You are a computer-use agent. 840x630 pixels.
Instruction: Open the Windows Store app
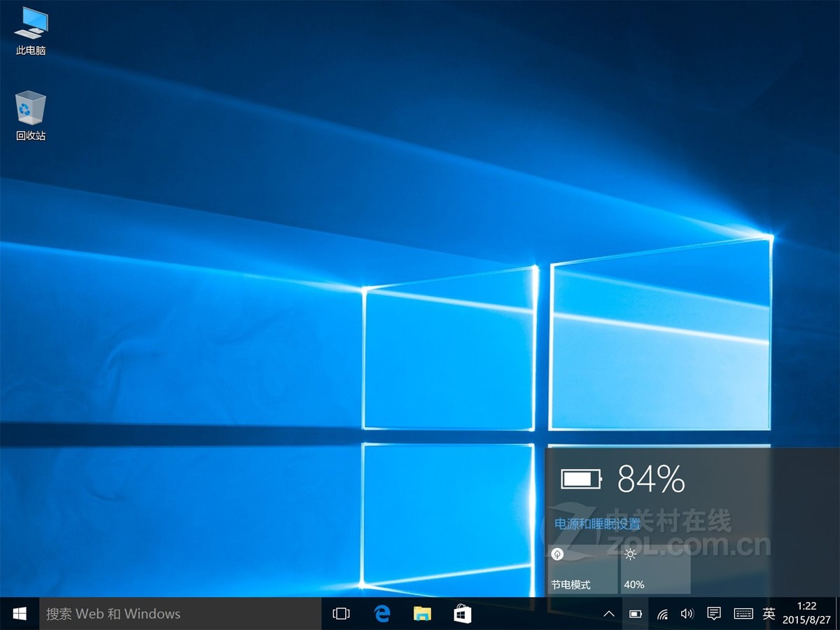(x=463, y=613)
